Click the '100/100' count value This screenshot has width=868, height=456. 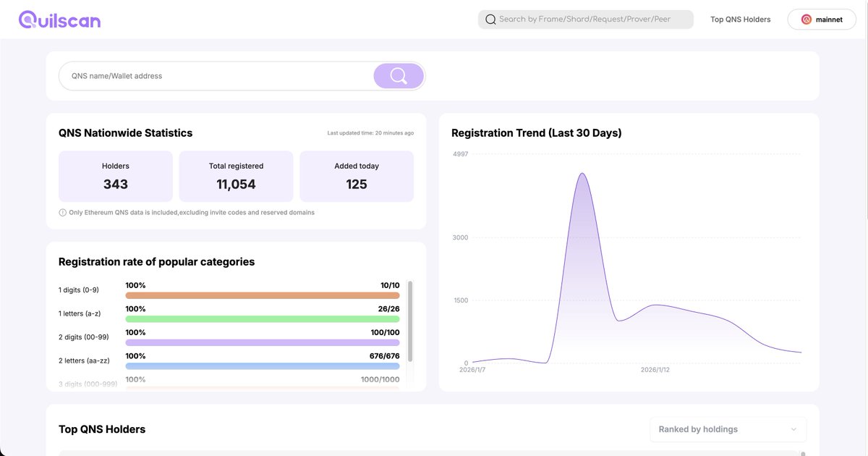point(385,332)
